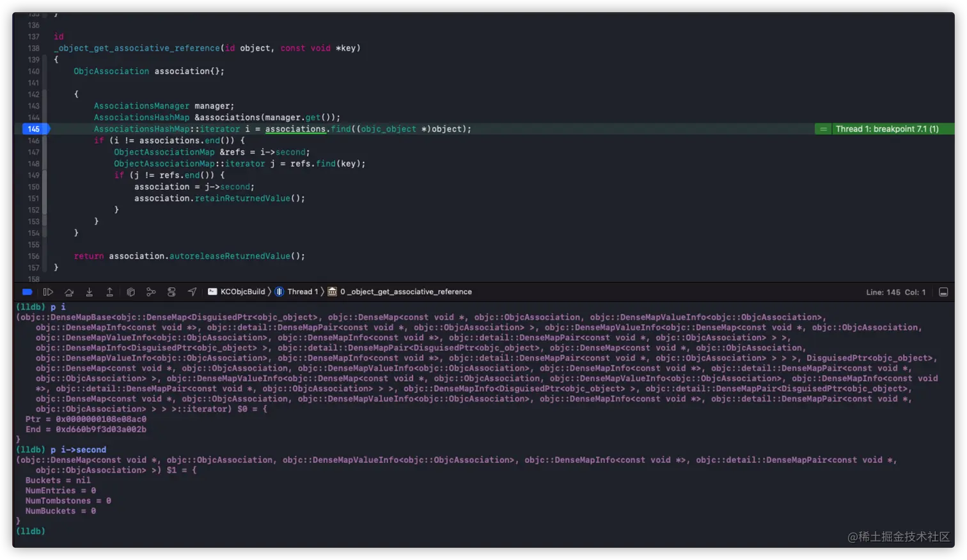The image size is (967, 560).
Task: Click the return keyword on line 156
Action: click(89, 256)
